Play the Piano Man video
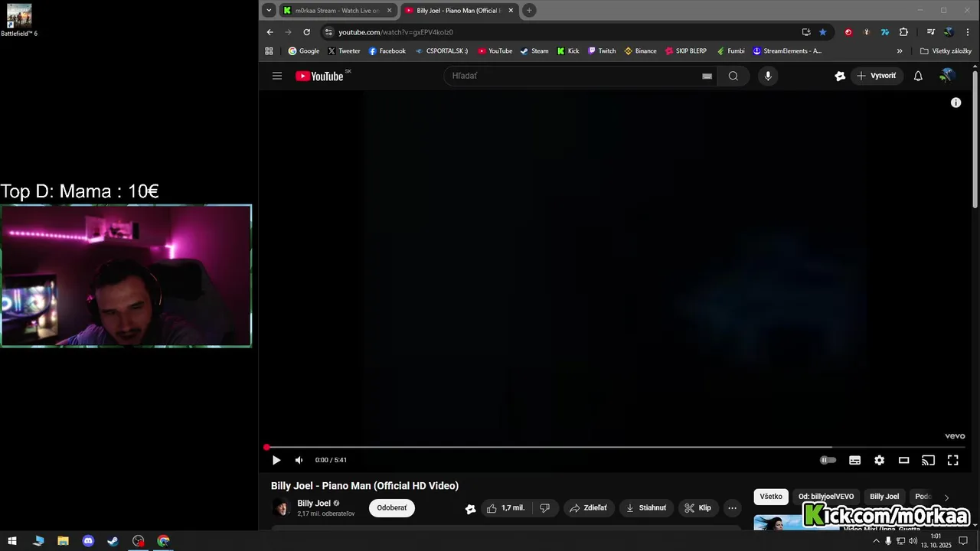This screenshot has width=980, height=551. [x=276, y=460]
